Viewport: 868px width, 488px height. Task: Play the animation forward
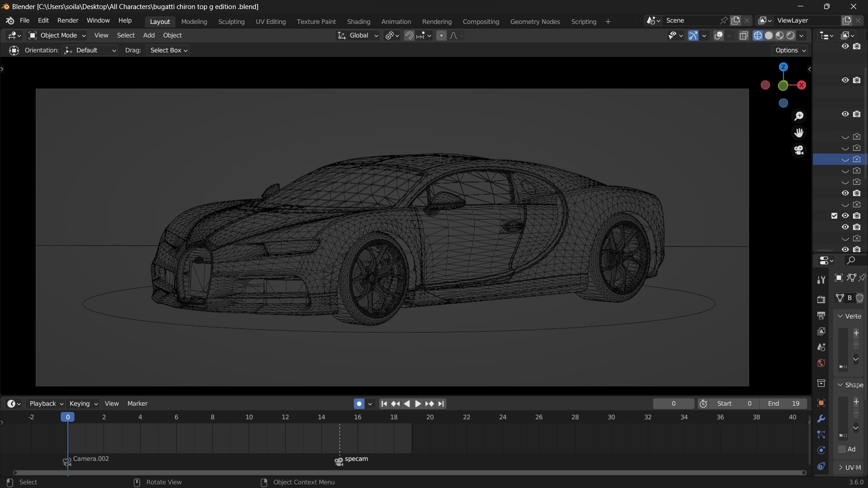tap(418, 404)
